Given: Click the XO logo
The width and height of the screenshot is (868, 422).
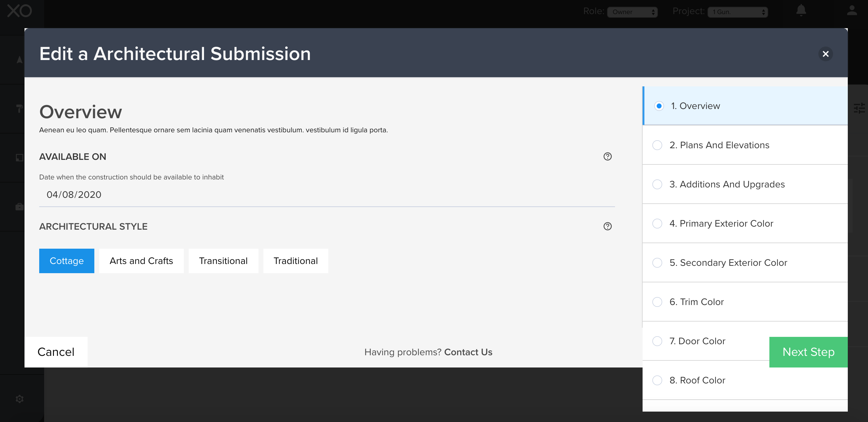Looking at the screenshot, I should [x=20, y=11].
